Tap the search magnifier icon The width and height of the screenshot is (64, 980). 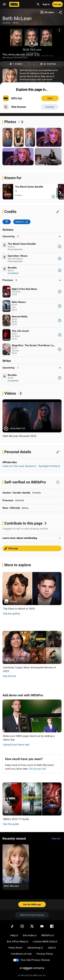[38, 4]
